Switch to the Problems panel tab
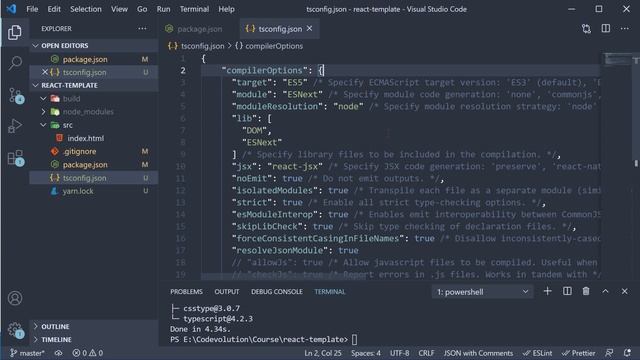Viewport: 640px width, 360px height. (x=187, y=292)
